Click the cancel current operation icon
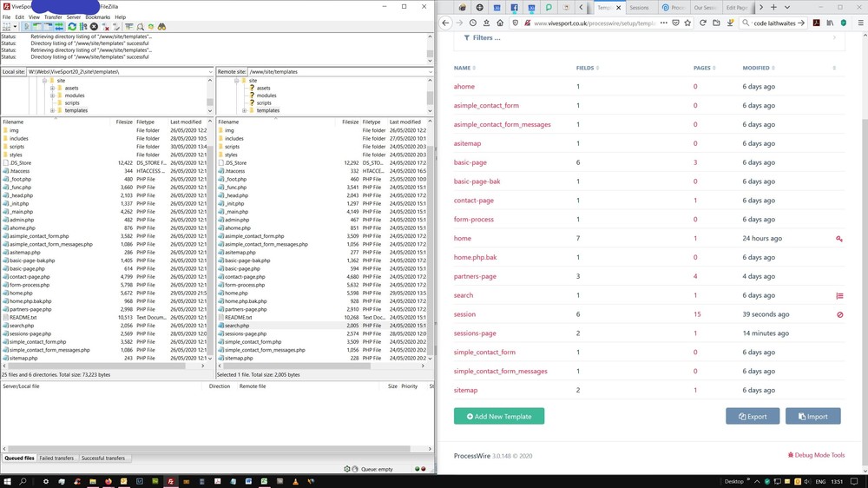Viewport: 868px width, 488px height. pyautogui.click(x=94, y=27)
